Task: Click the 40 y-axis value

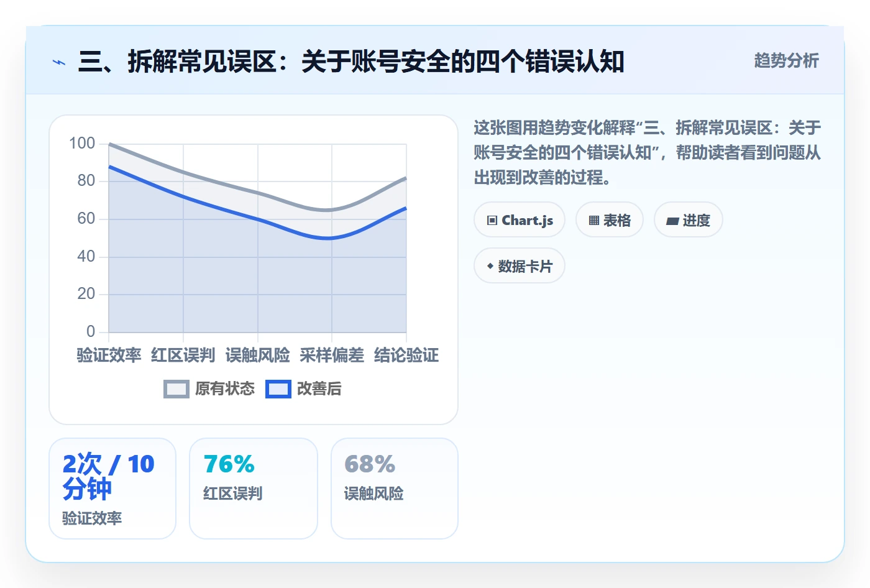Action: tap(86, 256)
